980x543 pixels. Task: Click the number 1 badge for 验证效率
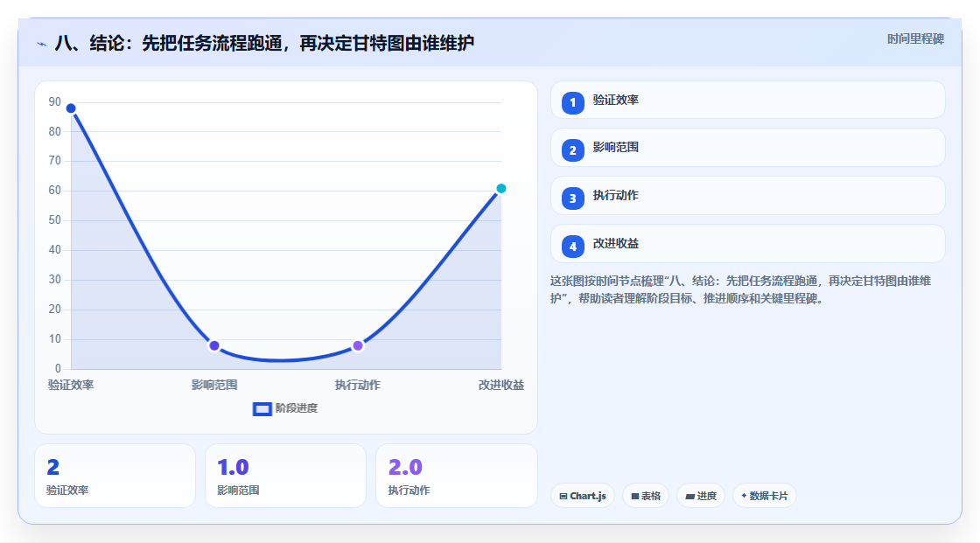(572, 102)
